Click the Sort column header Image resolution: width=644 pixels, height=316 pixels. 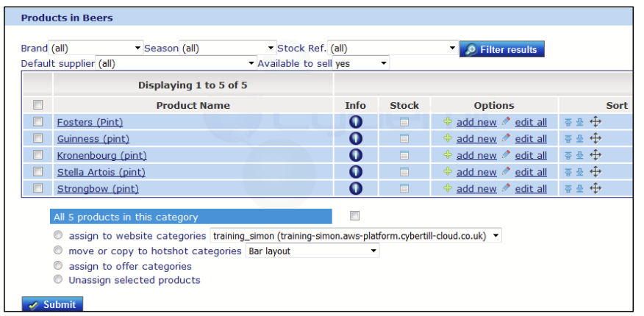click(617, 106)
